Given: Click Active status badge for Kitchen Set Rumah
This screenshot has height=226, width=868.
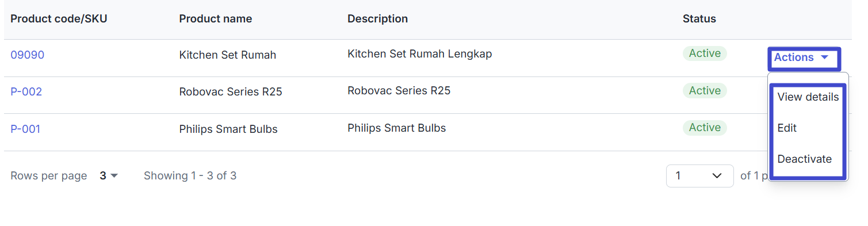Looking at the screenshot, I should pos(705,53).
